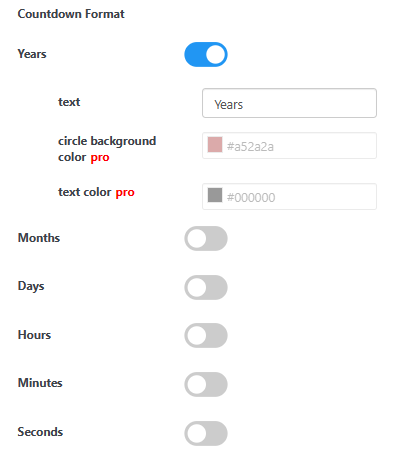Switch on the Minutes toggle

(206, 384)
